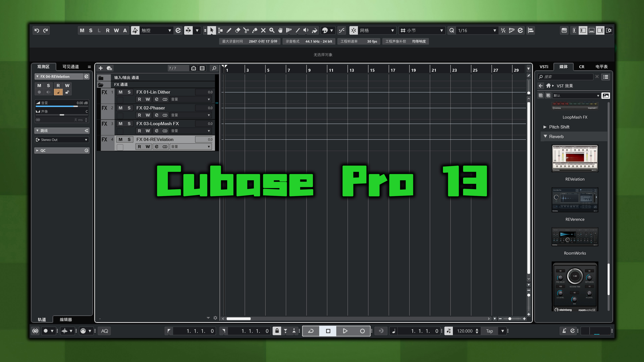This screenshot has height=362, width=644.
Task: Click the media 搜索 search field
Action: point(566,77)
